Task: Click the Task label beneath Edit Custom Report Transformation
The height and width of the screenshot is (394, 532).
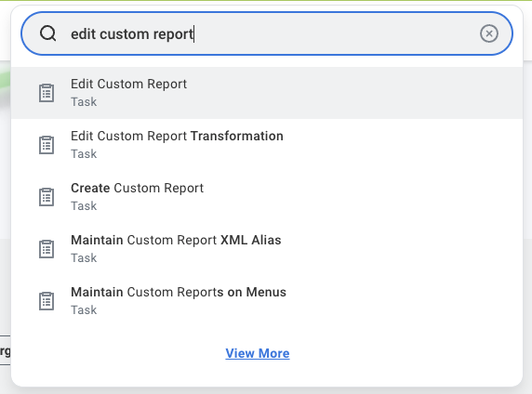Action: click(x=84, y=154)
